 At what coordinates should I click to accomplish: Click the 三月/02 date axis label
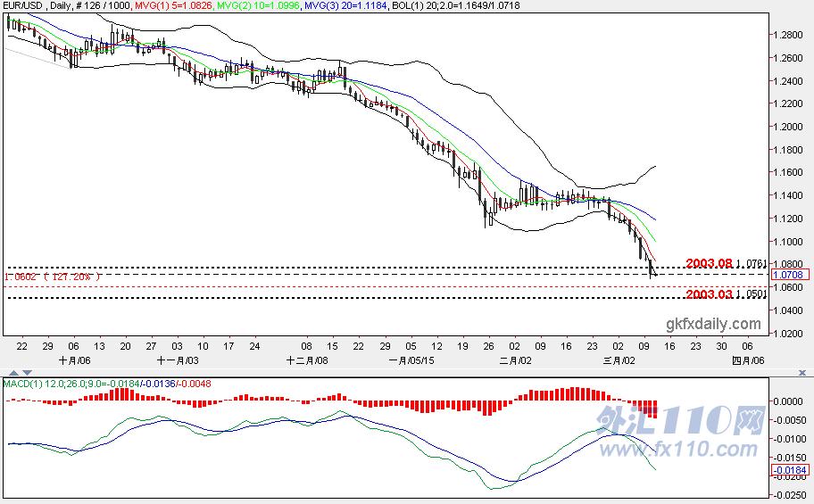tap(619, 360)
